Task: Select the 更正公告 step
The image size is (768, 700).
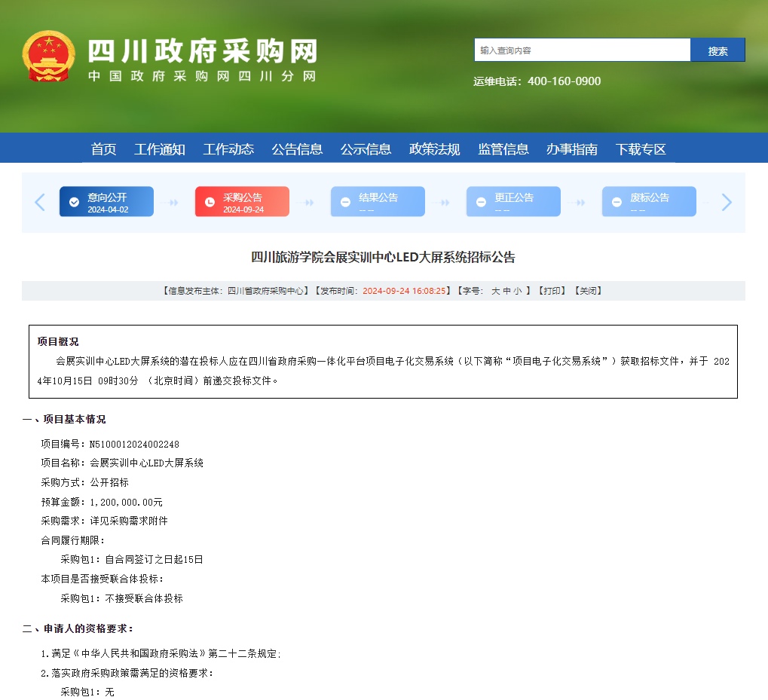Action: (x=513, y=201)
